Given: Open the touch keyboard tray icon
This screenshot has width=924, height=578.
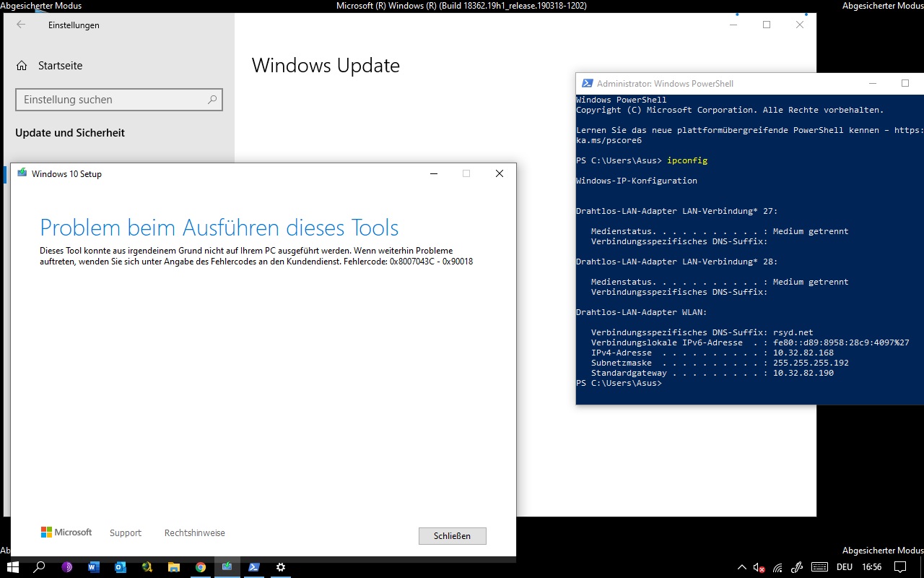Looking at the screenshot, I should (819, 567).
